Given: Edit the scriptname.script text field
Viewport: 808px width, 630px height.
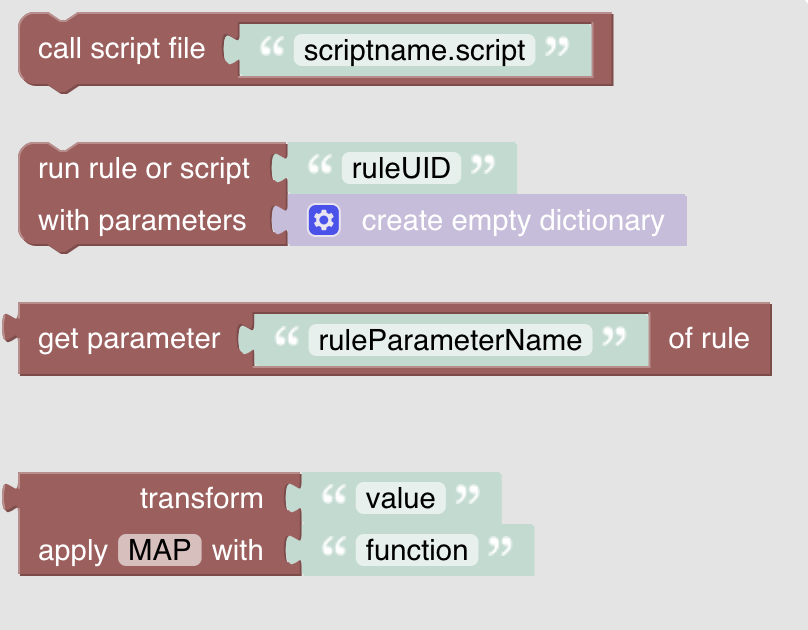Looking at the screenshot, I should pos(414,50).
